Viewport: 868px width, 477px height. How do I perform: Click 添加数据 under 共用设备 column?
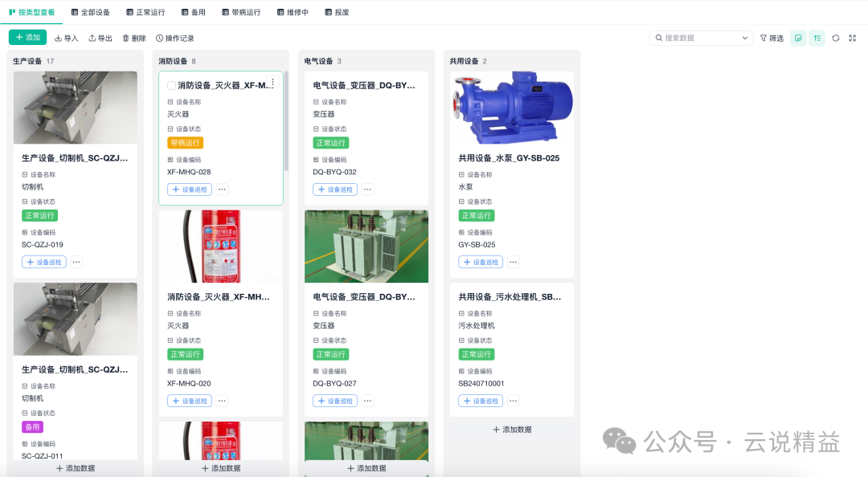pyautogui.click(x=512, y=430)
